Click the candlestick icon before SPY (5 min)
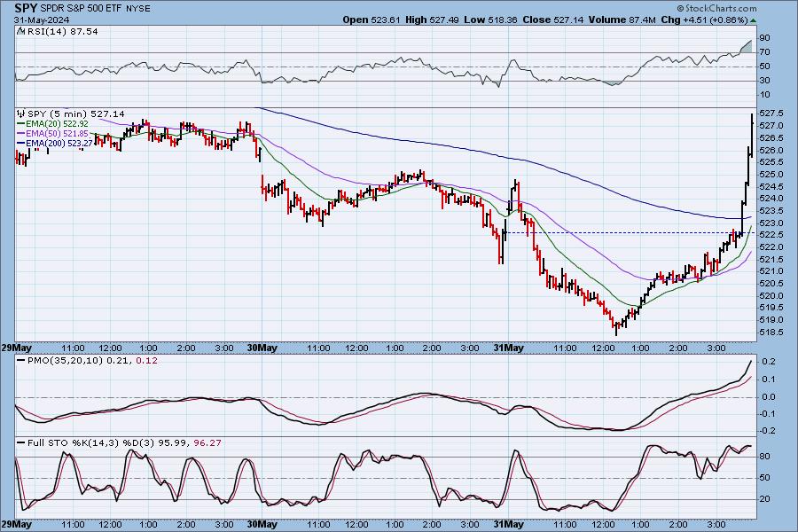Viewport: 798px width, 532px height. (21, 113)
